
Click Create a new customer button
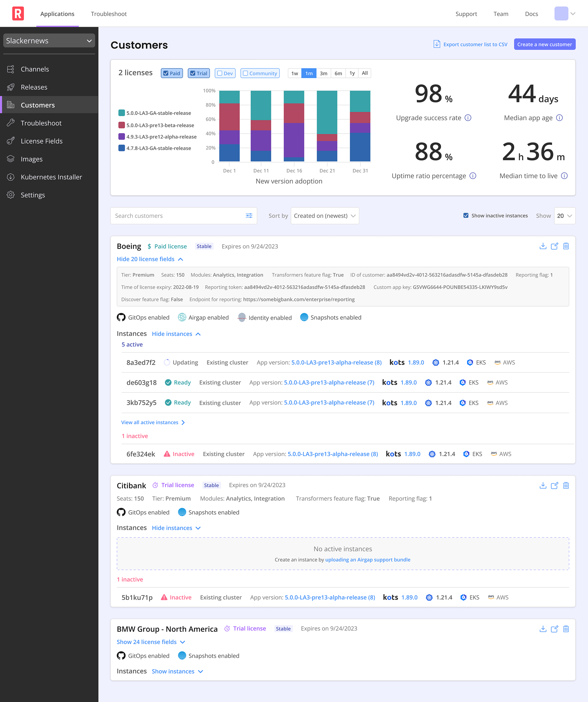click(x=545, y=44)
